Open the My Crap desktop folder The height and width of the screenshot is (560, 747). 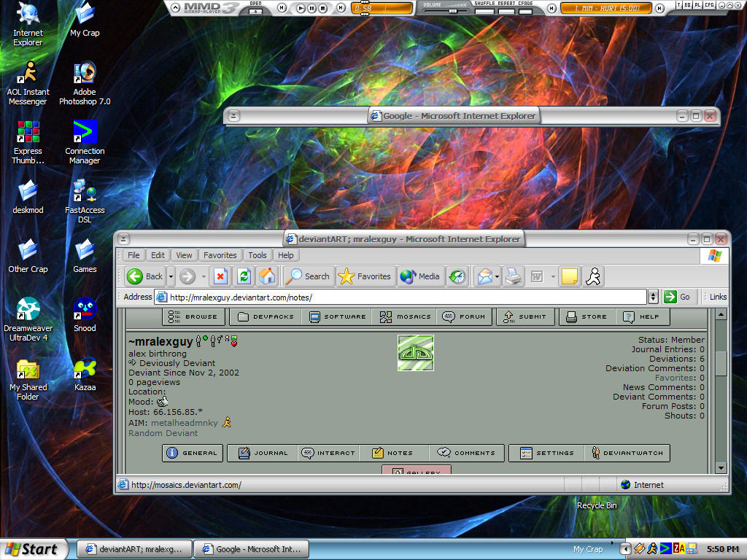click(x=85, y=19)
